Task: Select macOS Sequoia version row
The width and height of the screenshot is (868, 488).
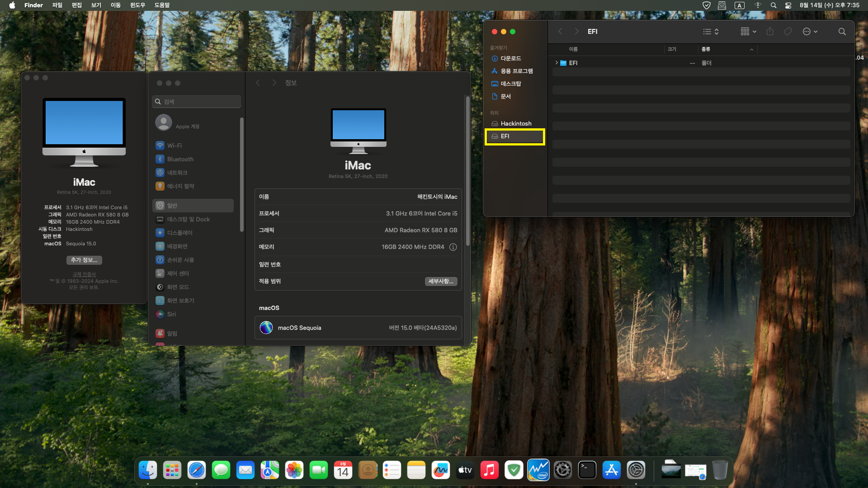Action: (x=358, y=328)
